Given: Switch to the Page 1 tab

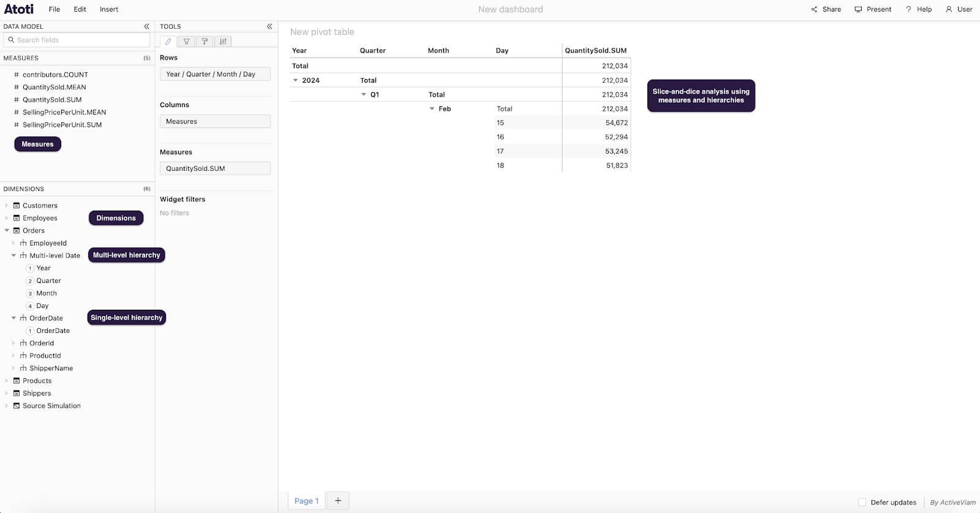Looking at the screenshot, I should [x=307, y=501].
